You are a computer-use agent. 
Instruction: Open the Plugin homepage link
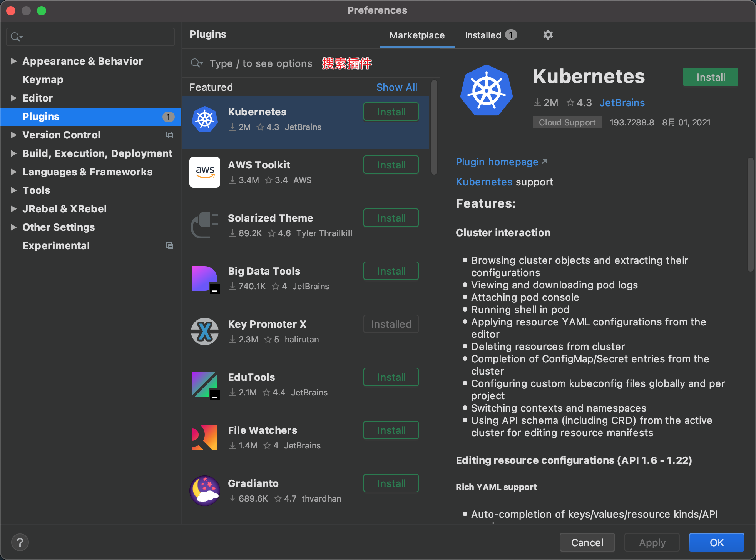(497, 162)
